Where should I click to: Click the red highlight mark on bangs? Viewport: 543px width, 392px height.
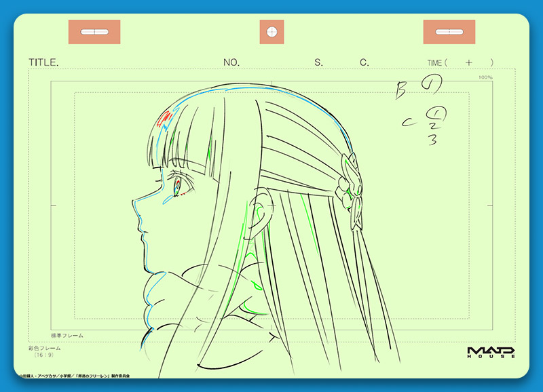point(163,121)
